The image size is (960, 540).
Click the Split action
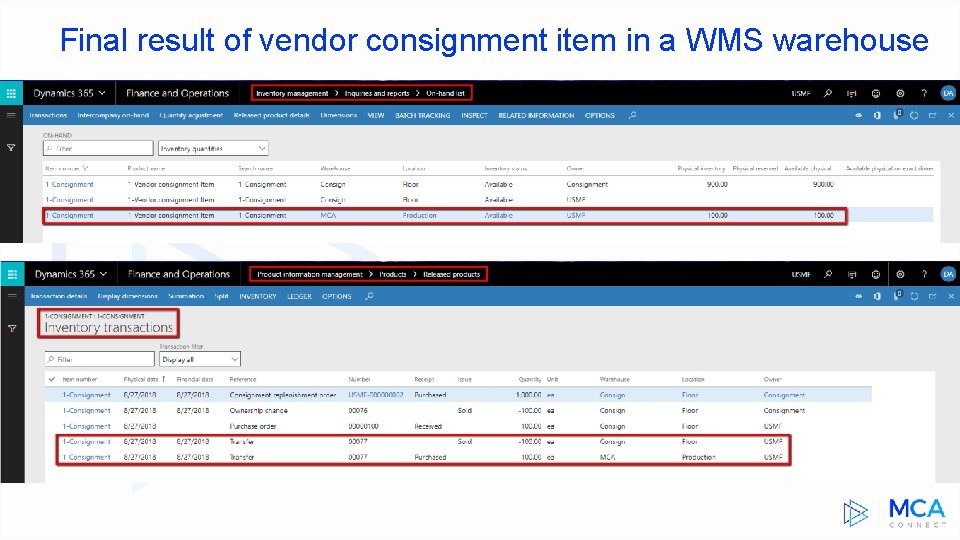(221, 296)
